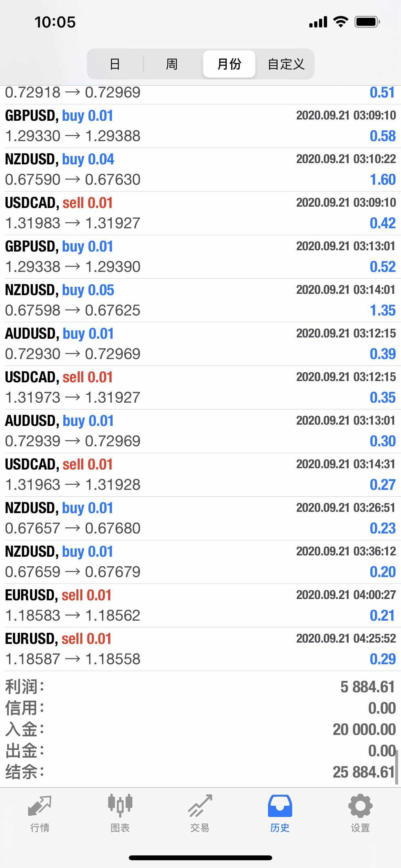The width and height of the screenshot is (401, 868).
Task: Switch to the 日 period tab
Action: (x=115, y=64)
